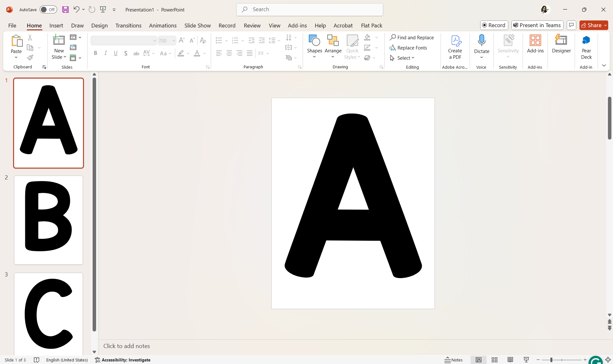
Task: Expand the Font Color dropdown arrow
Action: tap(204, 53)
